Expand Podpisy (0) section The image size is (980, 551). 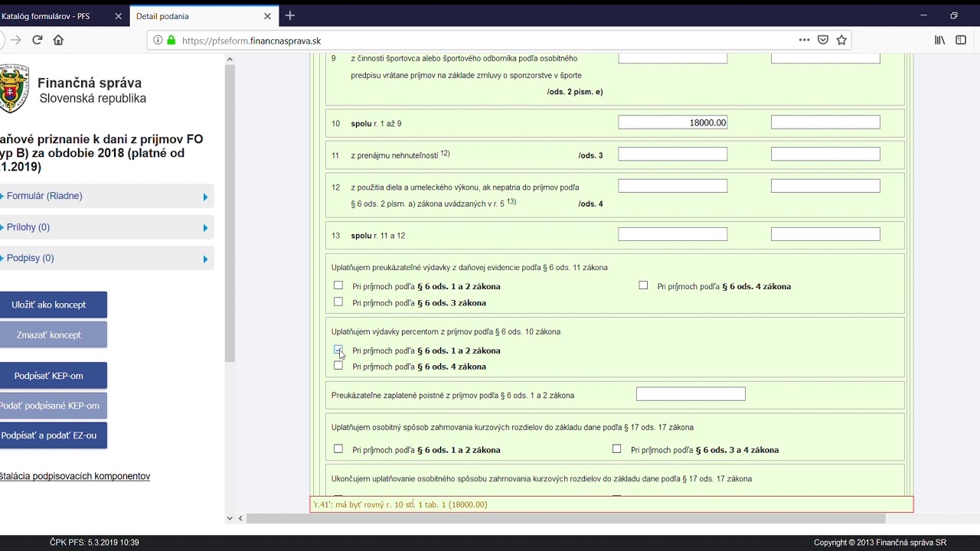point(106,258)
